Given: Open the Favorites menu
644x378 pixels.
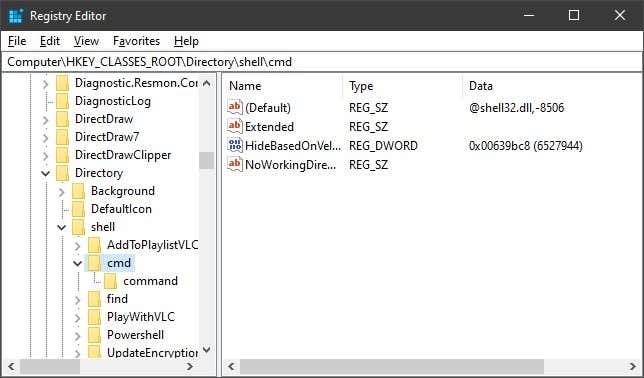Looking at the screenshot, I should [x=136, y=41].
